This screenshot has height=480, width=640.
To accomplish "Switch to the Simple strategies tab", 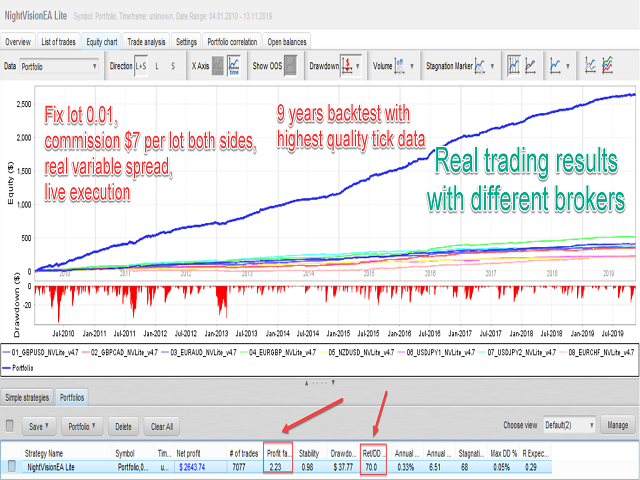I will point(27,397).
